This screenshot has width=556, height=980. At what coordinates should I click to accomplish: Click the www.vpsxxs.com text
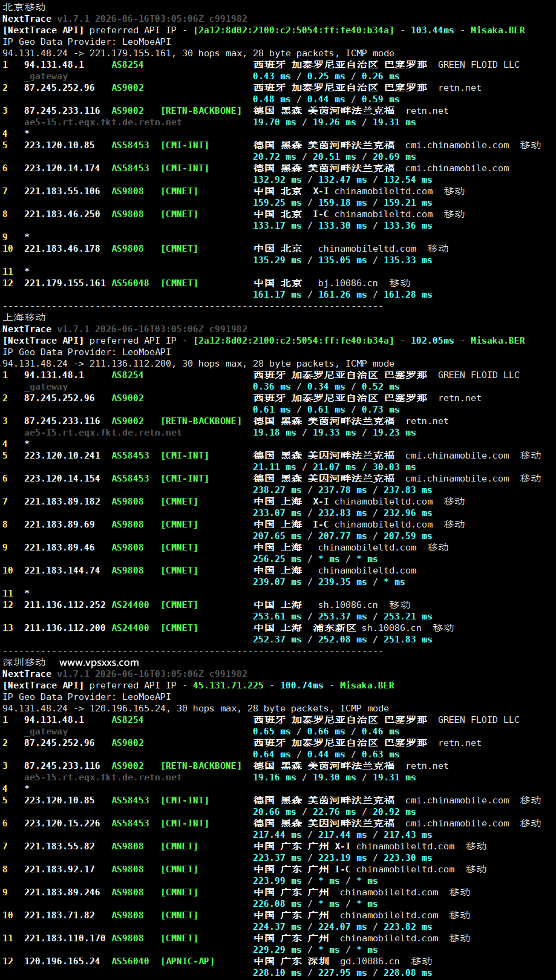(99, 662)
